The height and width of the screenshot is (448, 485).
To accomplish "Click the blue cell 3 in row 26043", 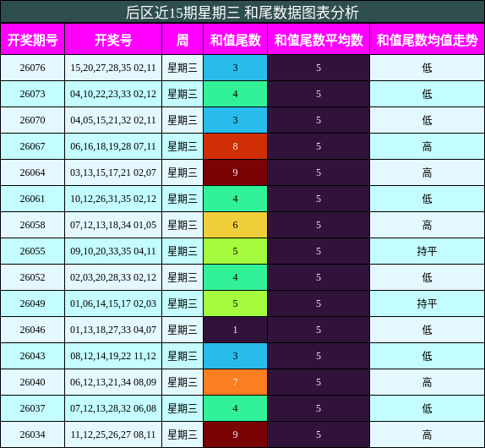I will click(x=236, y=356).
